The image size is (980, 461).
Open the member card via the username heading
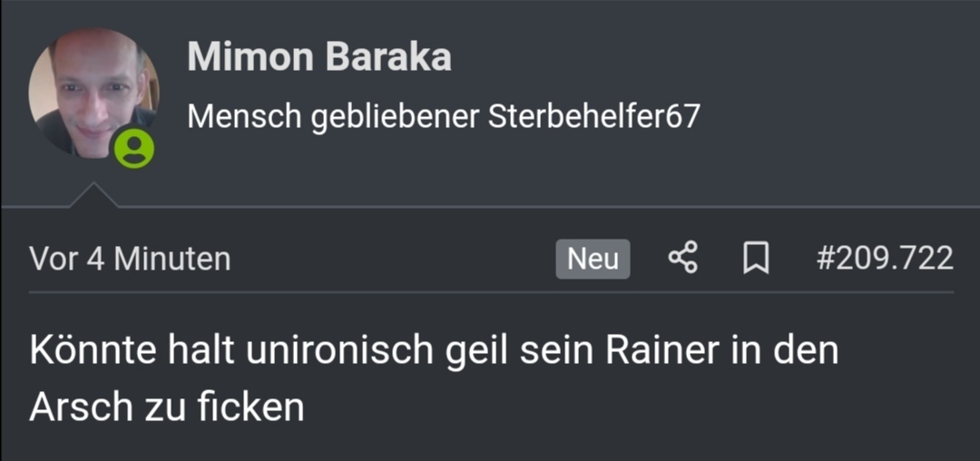click(318, 57)
